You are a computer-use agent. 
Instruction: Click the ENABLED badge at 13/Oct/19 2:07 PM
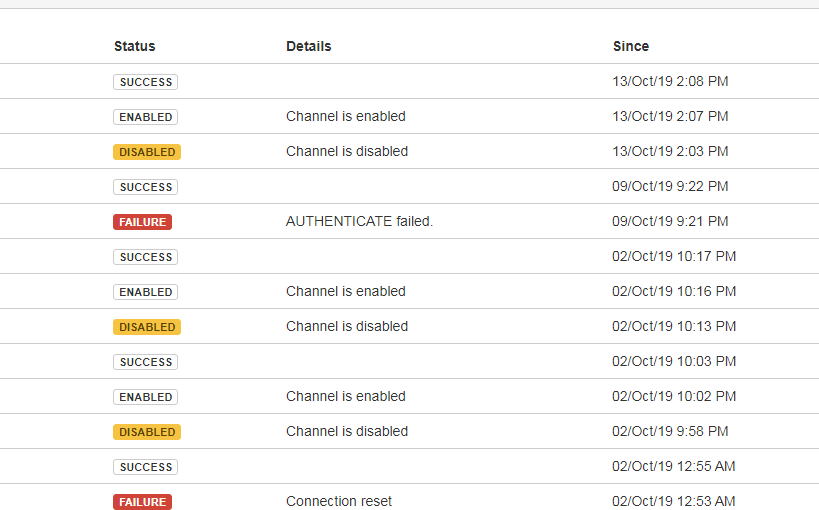click(x=146, y=117)
